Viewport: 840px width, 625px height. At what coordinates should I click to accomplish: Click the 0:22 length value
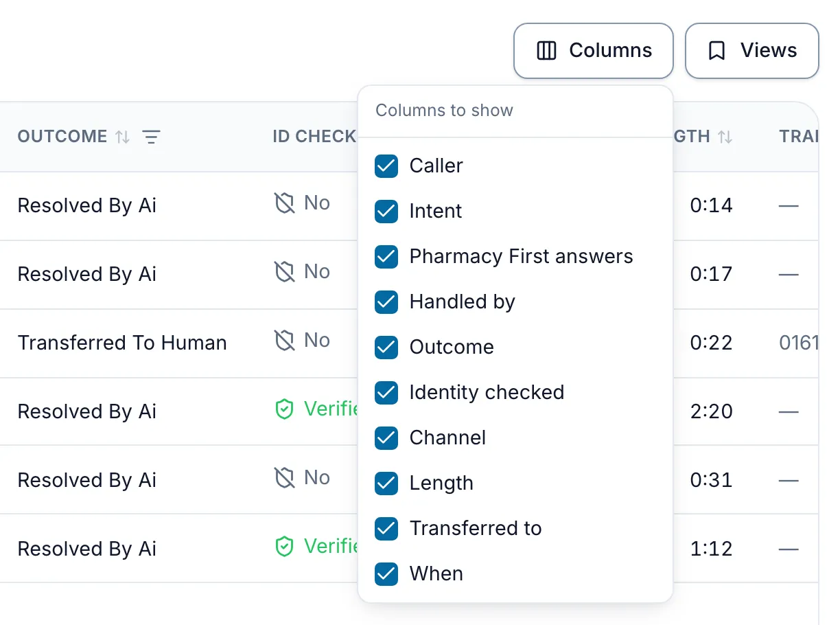(712, 343)
